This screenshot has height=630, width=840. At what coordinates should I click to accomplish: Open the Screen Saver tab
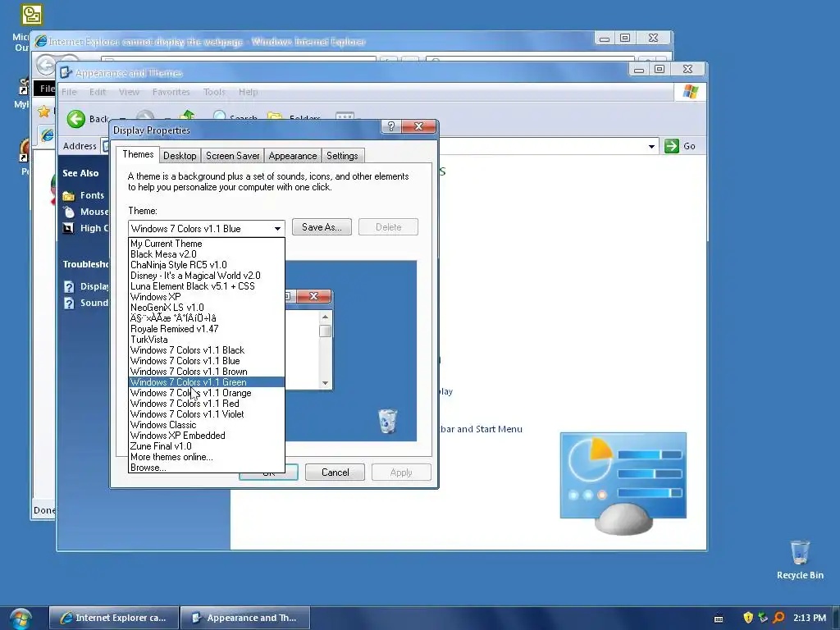pos(232,156)
